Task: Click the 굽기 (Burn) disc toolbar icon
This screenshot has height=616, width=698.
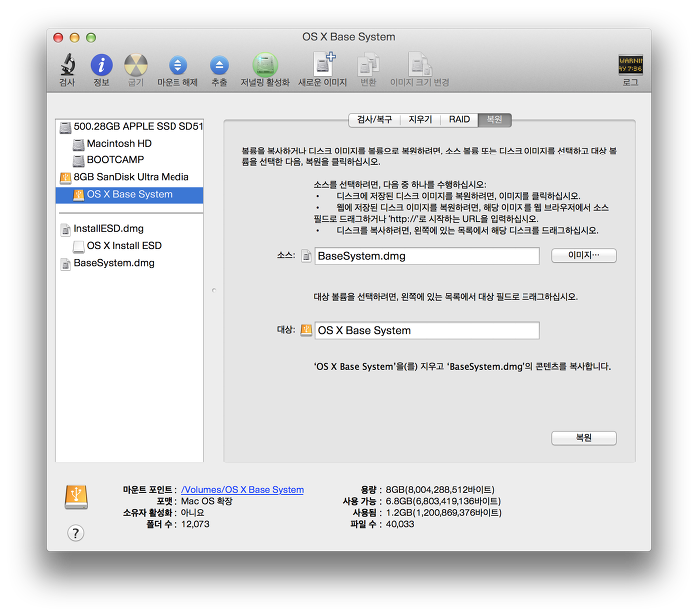Action: click(x=136, y=65)
